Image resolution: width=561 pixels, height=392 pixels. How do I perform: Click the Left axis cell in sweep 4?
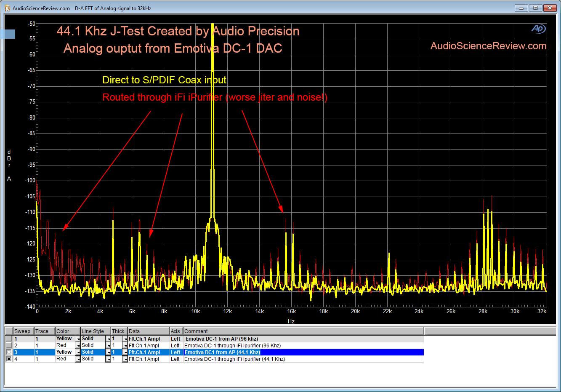pos(176,359)
